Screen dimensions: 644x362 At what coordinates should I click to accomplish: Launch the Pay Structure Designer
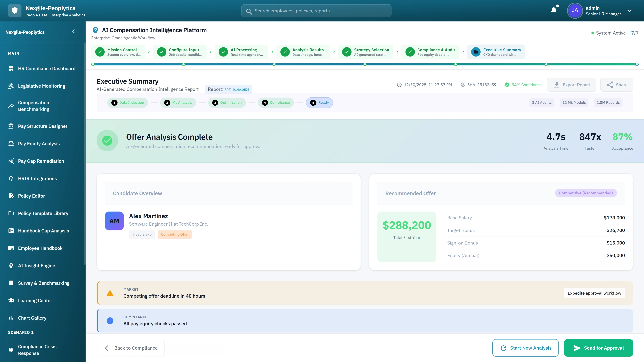click(x=43, y=126)
